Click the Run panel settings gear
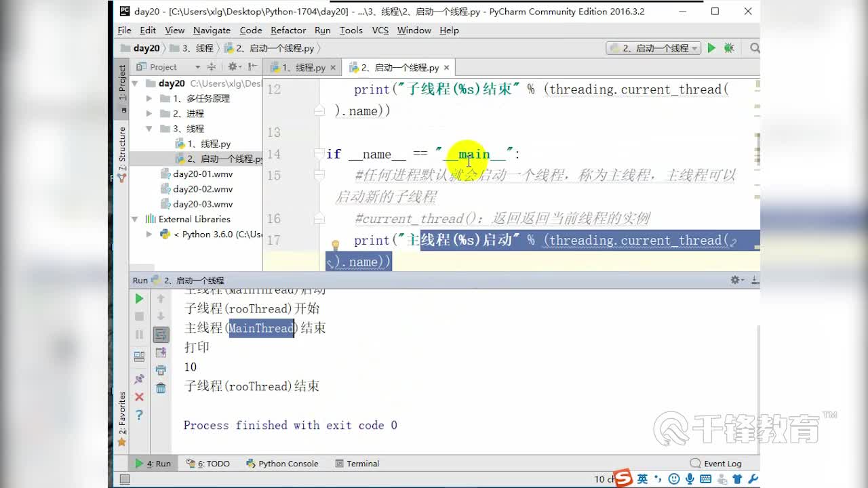 [x=734, y=279]
